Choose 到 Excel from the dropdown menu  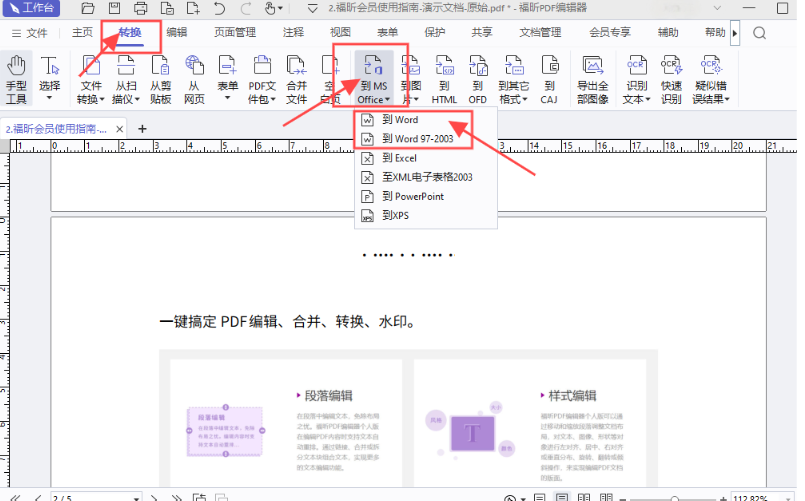click(x=426, y=158)
